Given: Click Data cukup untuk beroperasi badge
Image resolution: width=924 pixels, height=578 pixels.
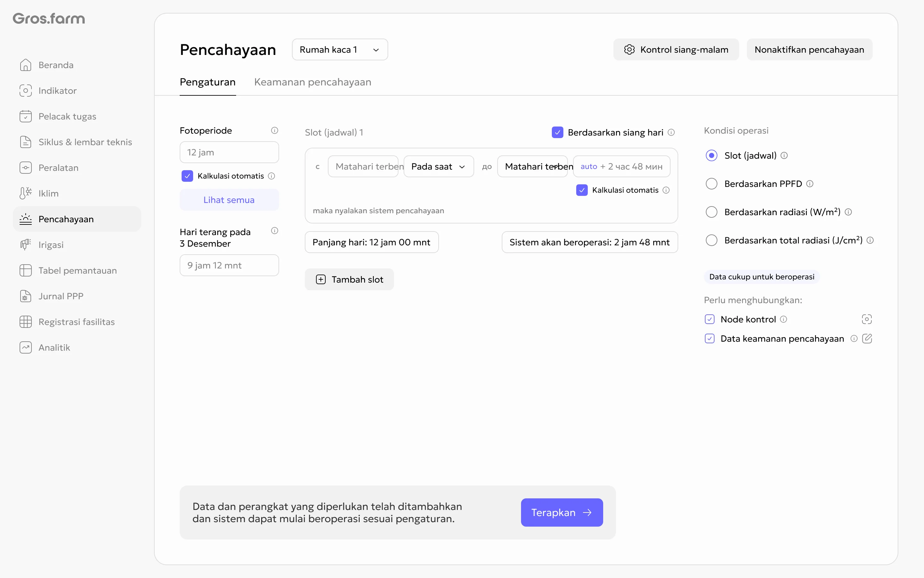Looking at the screenshot, I should [762, 276].
